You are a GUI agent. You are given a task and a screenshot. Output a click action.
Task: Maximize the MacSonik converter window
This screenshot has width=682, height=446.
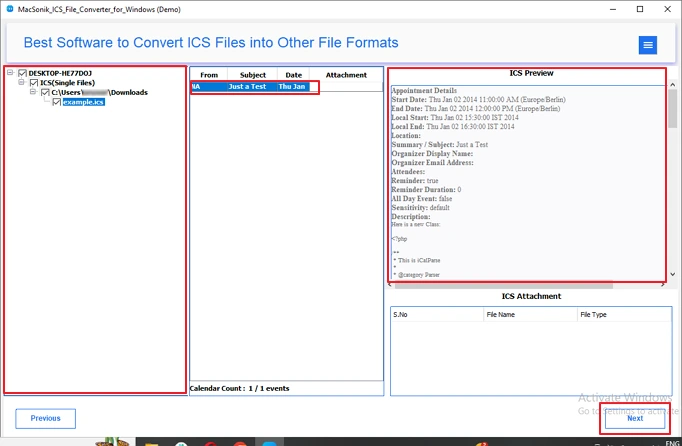640,9
